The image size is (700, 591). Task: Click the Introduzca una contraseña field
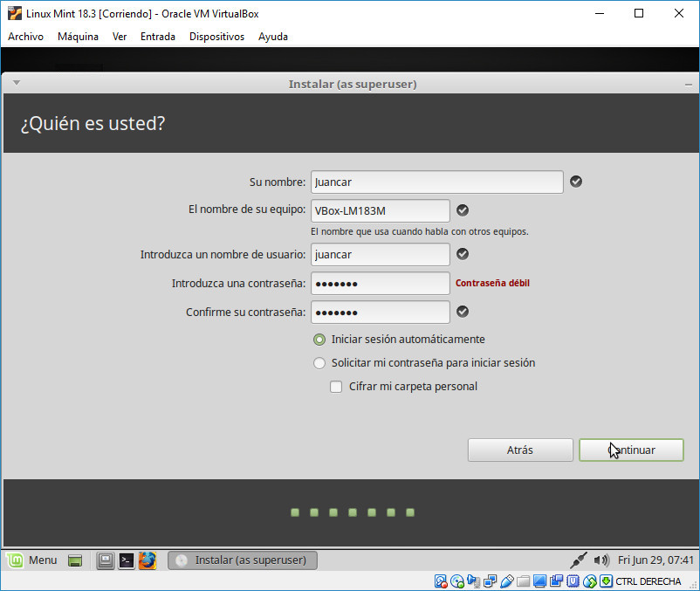[x=381, y=284]
